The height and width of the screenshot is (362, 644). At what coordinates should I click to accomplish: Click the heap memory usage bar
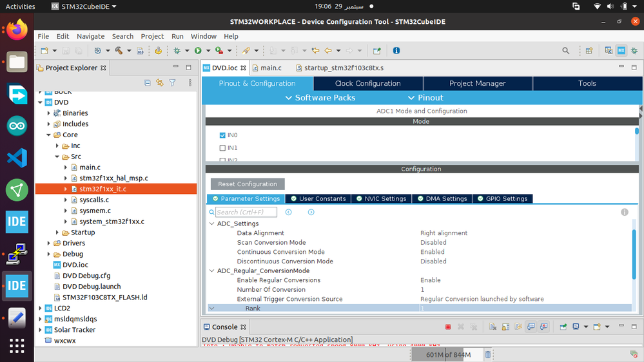click(x=447, y=355)
